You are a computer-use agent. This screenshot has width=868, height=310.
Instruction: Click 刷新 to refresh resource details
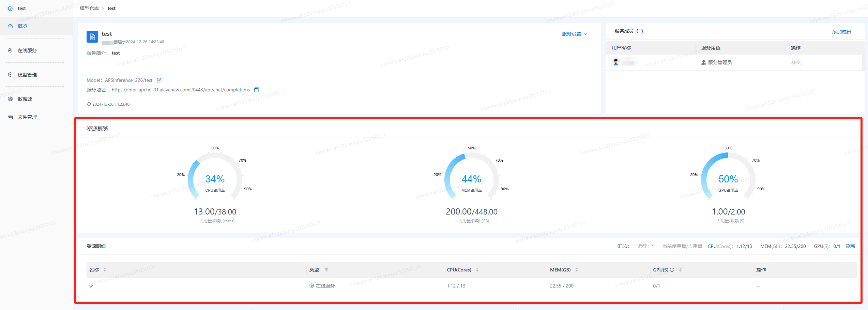[x=850, y=246]
